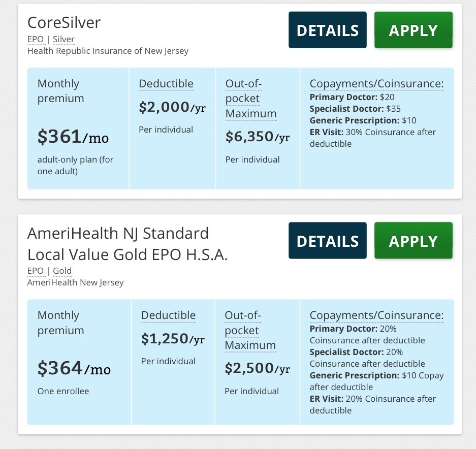Screen dimensions: 476x449
Task: Click the EPO term under CoreSilver
Action: pyautogui.click(x=35, y=39)
